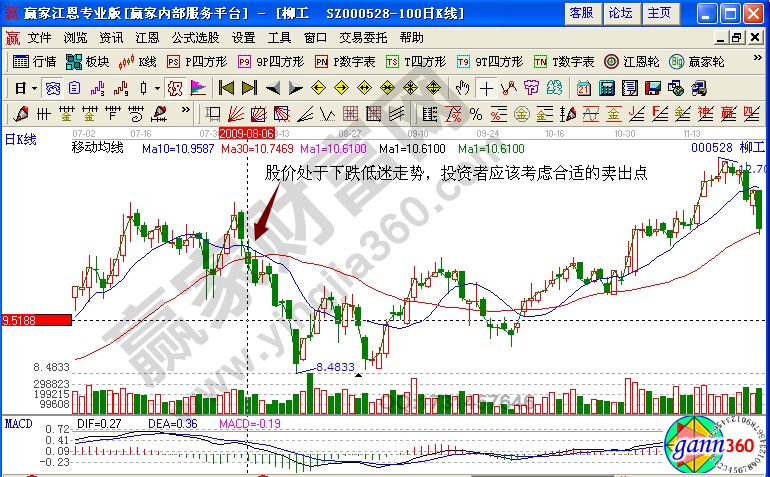The image size is (770, 477).
Task: Expand the 日 period dropdown arrow
Action: click(x=34, y=88)
